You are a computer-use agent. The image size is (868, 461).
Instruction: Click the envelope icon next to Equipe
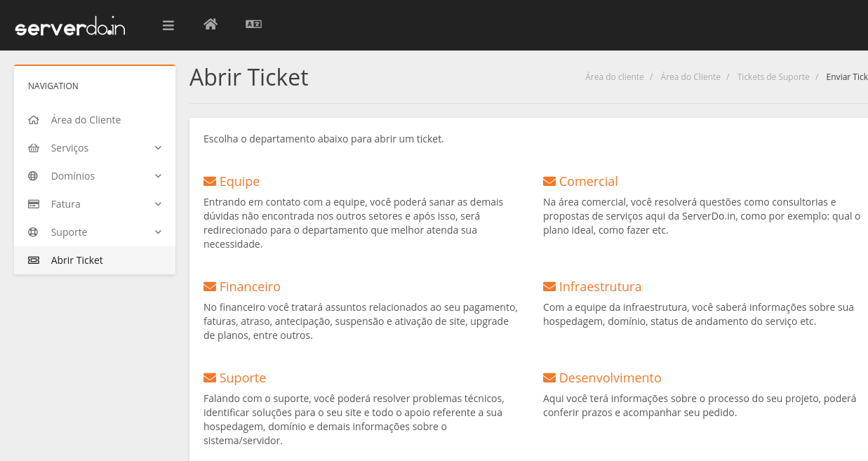click(209, 182)
